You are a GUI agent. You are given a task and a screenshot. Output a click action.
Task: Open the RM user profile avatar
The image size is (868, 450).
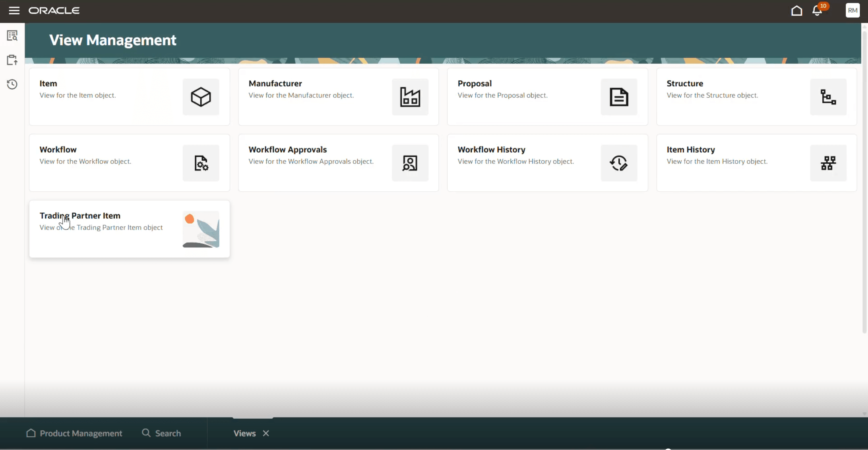852,10
